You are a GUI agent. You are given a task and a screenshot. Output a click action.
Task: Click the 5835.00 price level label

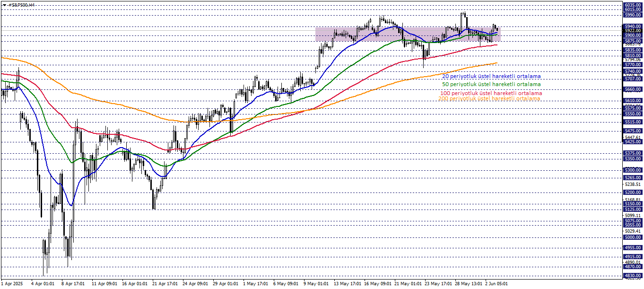point(633,50)
